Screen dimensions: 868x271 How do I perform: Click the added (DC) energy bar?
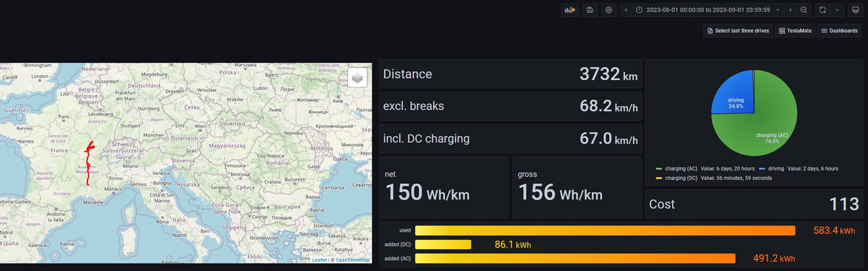pyautogui.click(x=443, y=245)
